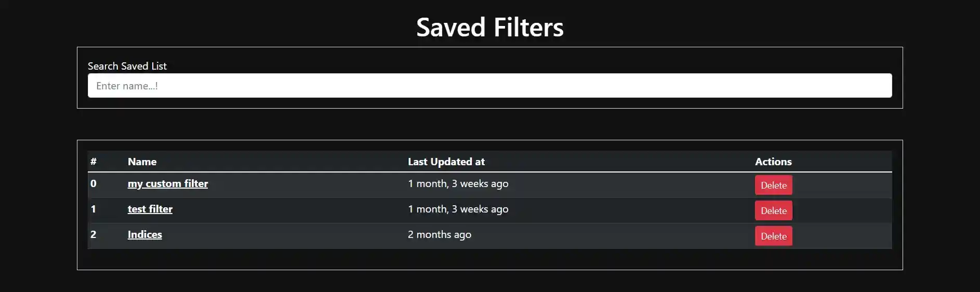Click the 'Enter name...!' placeholder text
This screenshot has height=292, width=980.
tap(127, 86)
